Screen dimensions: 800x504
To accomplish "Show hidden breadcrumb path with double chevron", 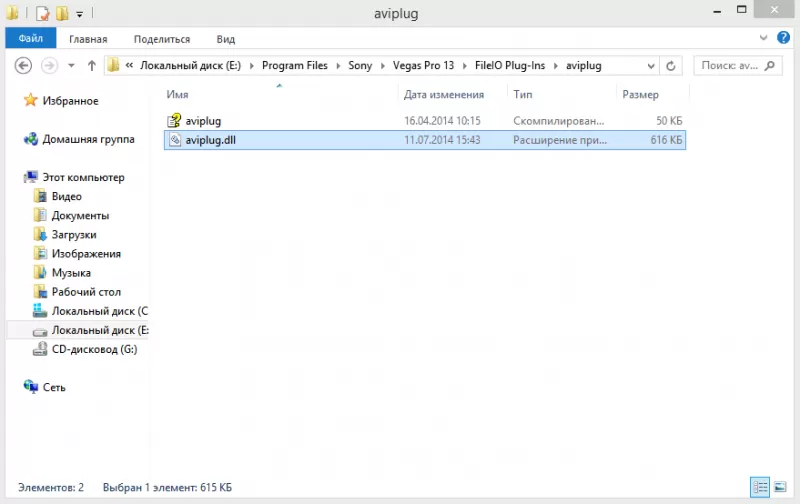I will (130, 65).
